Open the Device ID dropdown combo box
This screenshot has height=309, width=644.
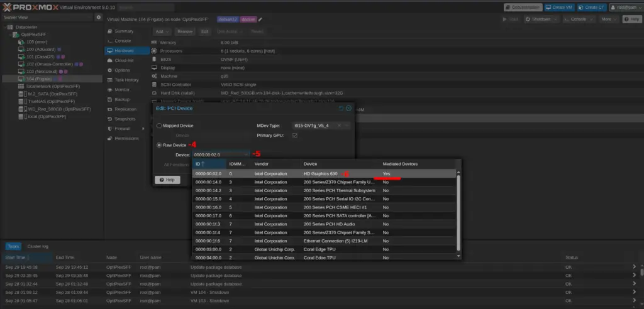pos(245,154)
